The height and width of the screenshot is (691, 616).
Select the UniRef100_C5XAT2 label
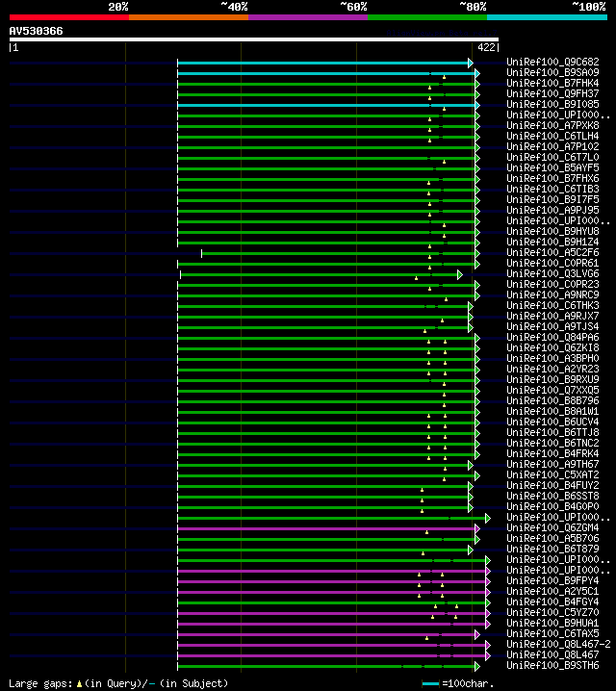(x=552, y=474)
